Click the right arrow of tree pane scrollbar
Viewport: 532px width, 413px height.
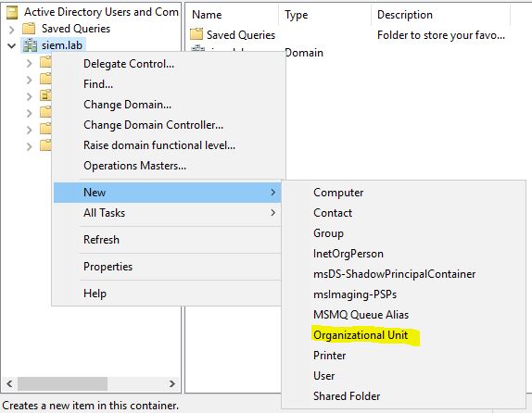tap(172, 384)
